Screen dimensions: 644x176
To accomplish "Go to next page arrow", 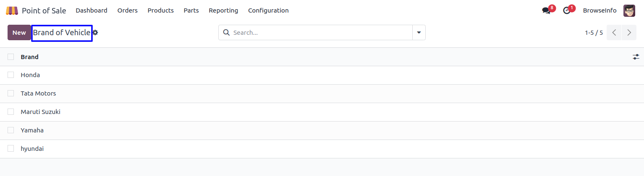I will click(x=629, y=33).
